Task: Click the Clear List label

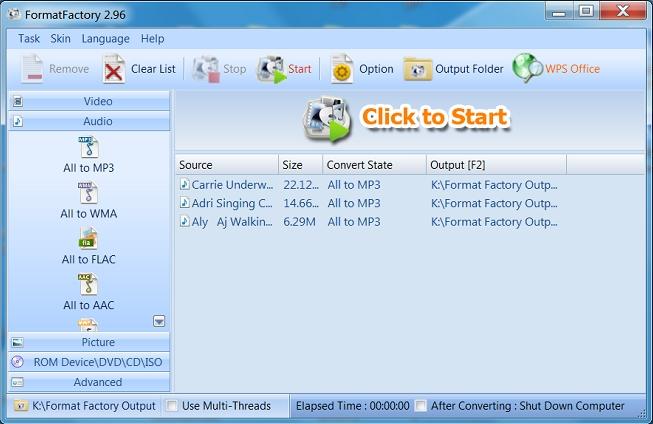Action: [x=153, y=69]
